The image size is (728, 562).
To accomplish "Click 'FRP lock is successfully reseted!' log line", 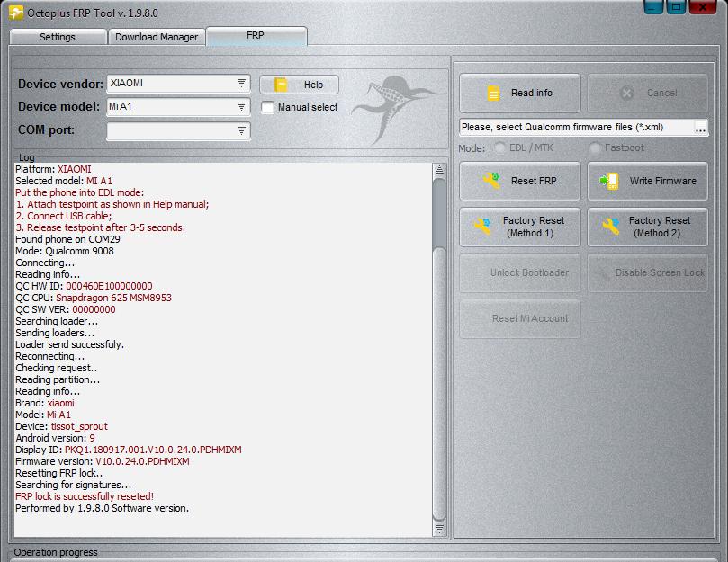I will [85, 496].
